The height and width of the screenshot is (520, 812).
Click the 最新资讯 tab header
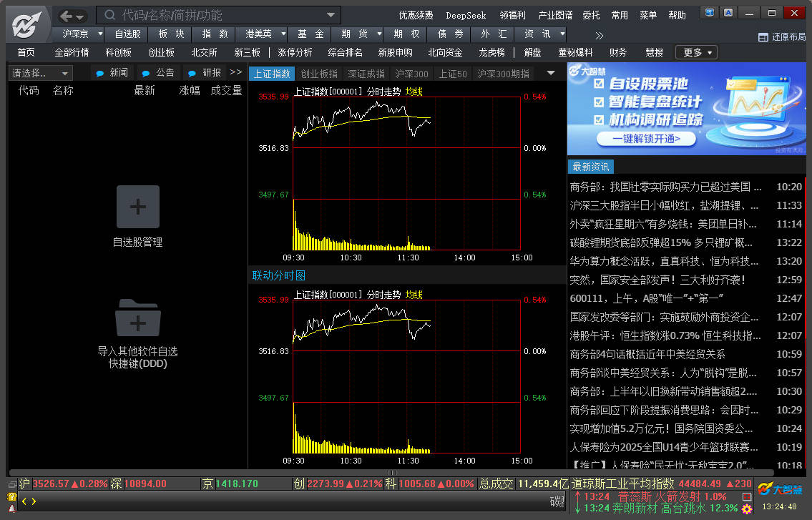point(591,167)
